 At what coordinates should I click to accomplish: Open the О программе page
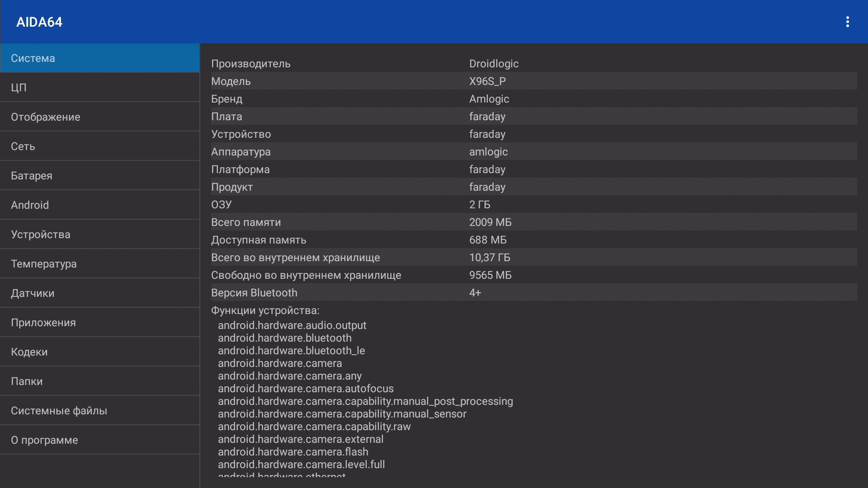pos(99,440)
